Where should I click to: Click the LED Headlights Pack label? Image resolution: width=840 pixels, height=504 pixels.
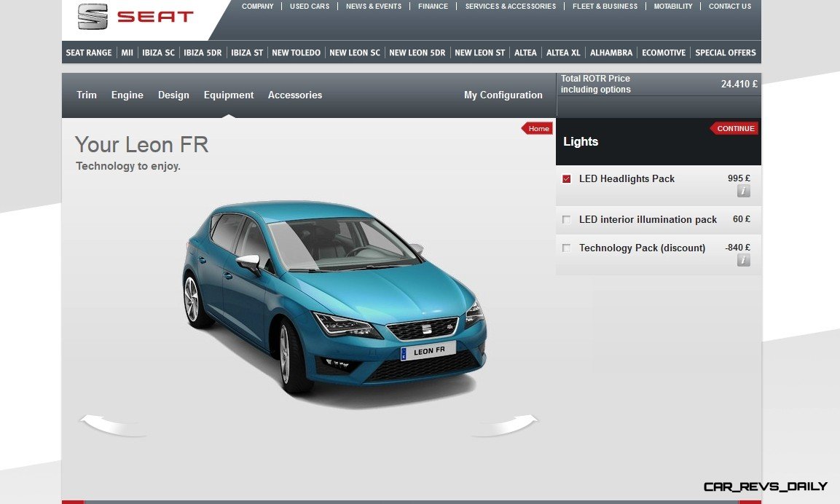[627, 179]
